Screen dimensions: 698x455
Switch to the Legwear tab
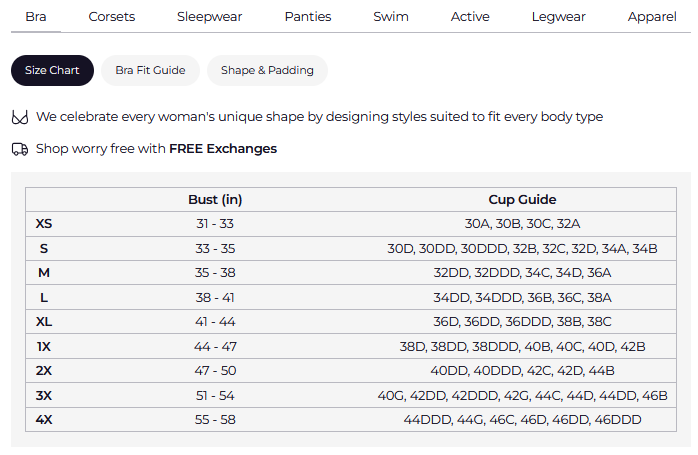click(559, 17)
